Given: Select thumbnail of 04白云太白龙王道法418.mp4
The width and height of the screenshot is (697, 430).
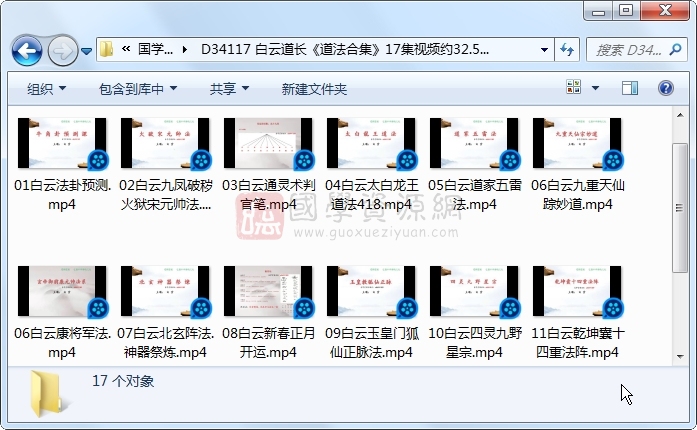Looking at the screenshot, I should click(x=371, y=144).
